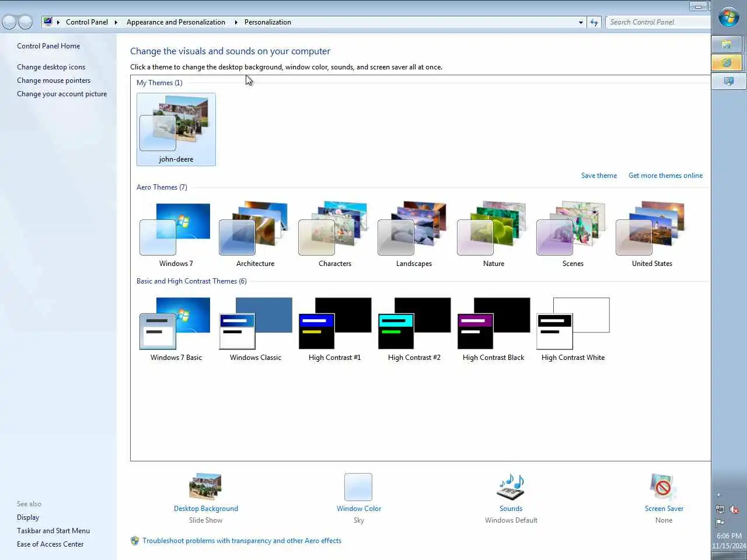Open the Screen Saver settings icon
The width and height of the screenshot is (747, 560).
click(664, 487)
